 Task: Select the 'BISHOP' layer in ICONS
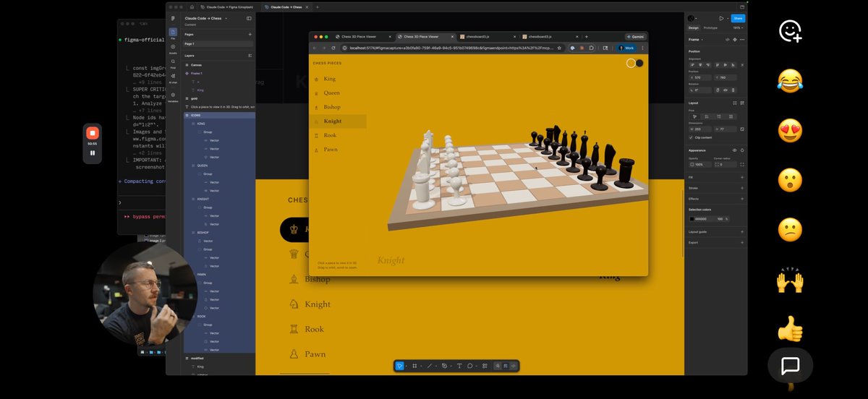pyautogui.click(x=218, y=233)
